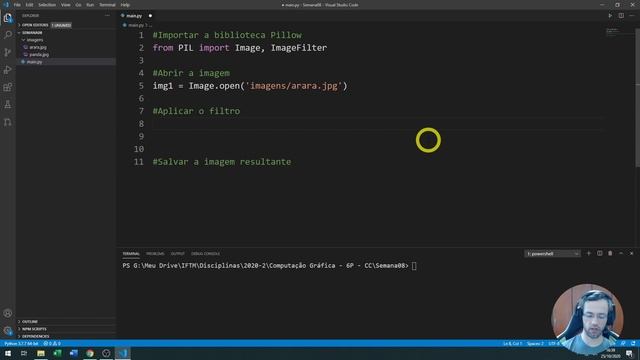Open the Run and Debug view
640x360 pixels.
[8, 70]
